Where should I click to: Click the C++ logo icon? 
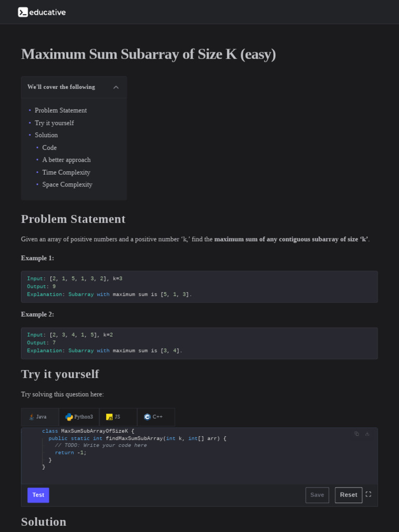click(147, 417)
